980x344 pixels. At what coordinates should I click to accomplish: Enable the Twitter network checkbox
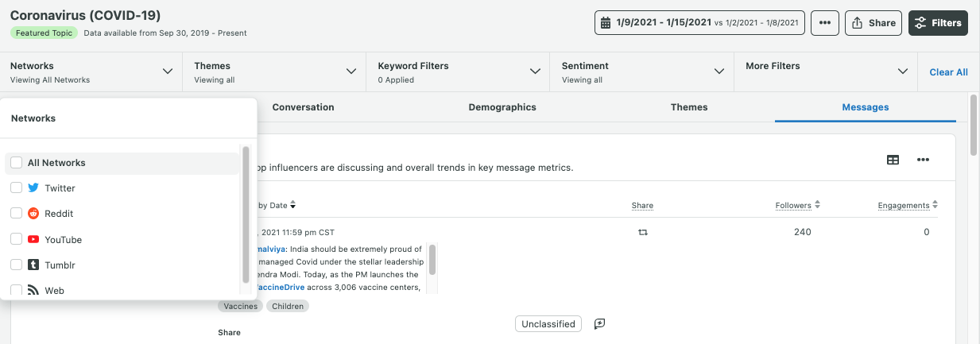pyautogui.click(x=16, y=188)
